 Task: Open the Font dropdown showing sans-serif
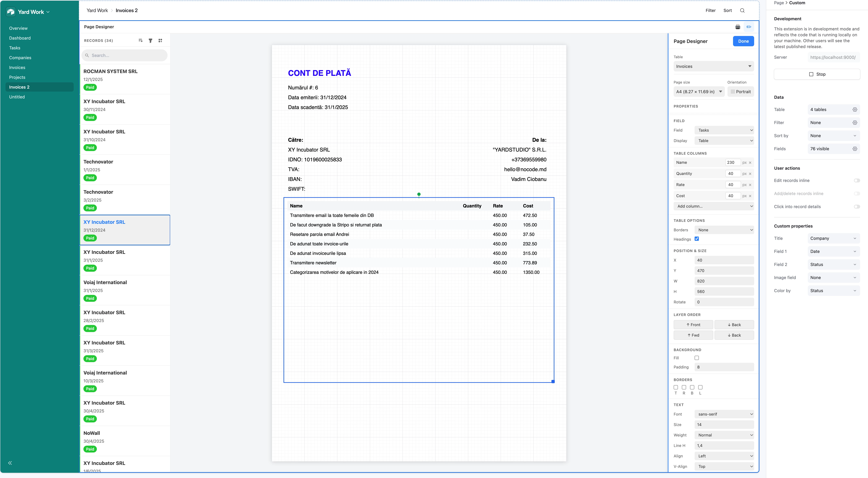[724, 414]
